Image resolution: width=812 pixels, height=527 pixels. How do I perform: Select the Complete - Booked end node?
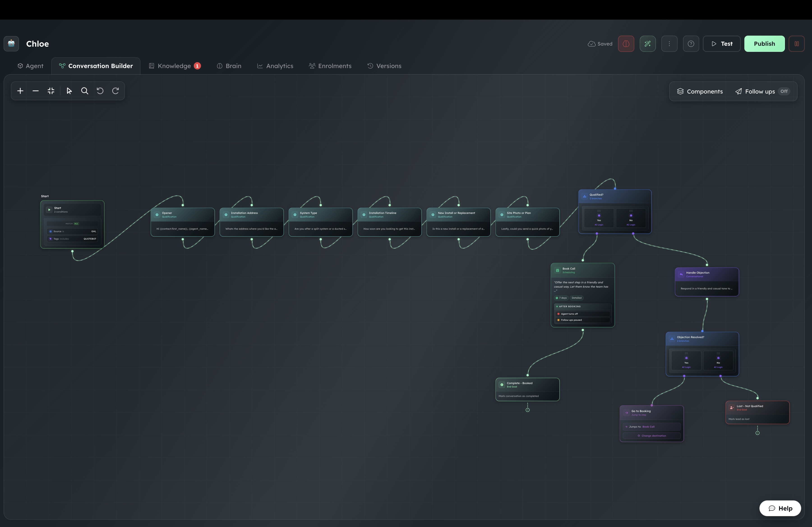pyautogui.click(x=527, y=389)
